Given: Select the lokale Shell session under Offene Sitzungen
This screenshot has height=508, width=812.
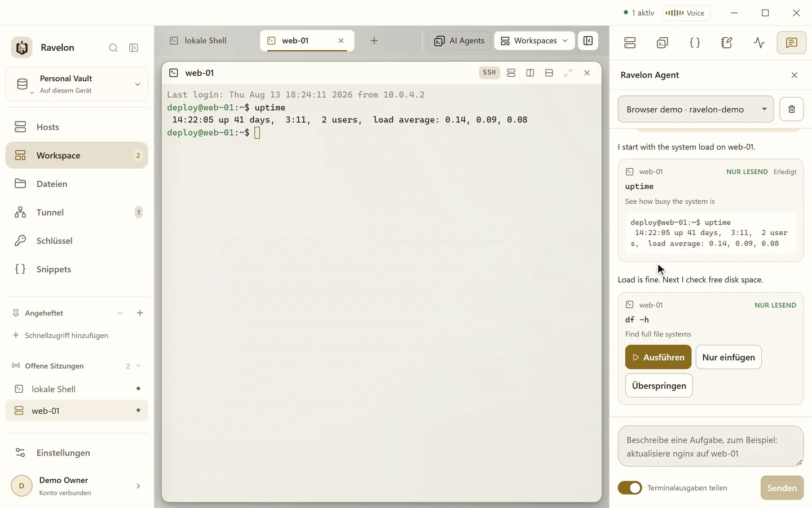Looking at the screenshot, I should click(x=77, y=389).
